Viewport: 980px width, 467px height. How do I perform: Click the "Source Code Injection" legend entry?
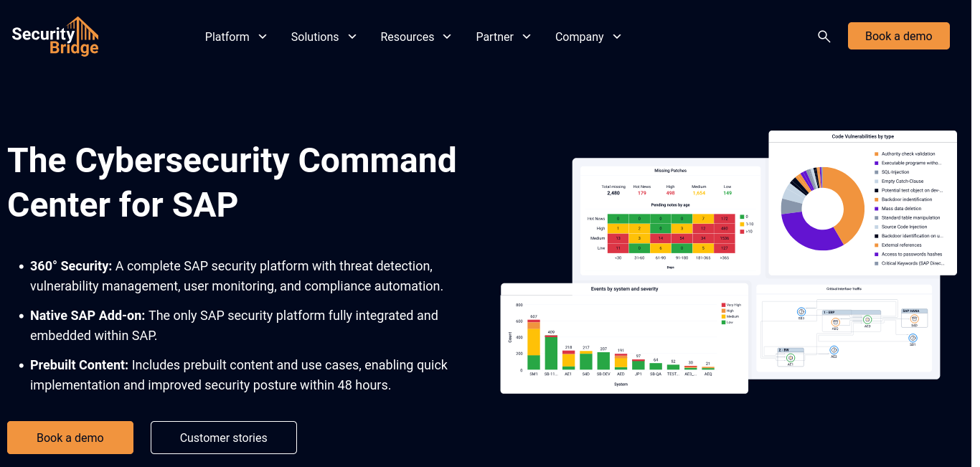(900, 227)
